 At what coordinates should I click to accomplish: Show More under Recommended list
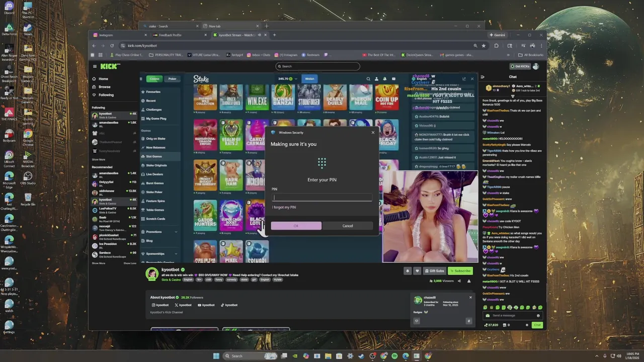click(x=99, y=263)
